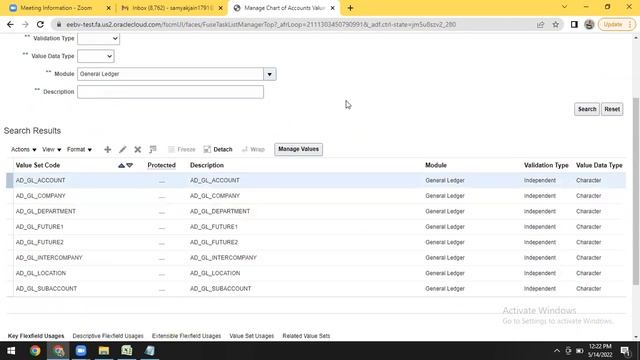This screenshot has width=640, height=360.
Task: Open the View menu
Action: pos(51,149)
